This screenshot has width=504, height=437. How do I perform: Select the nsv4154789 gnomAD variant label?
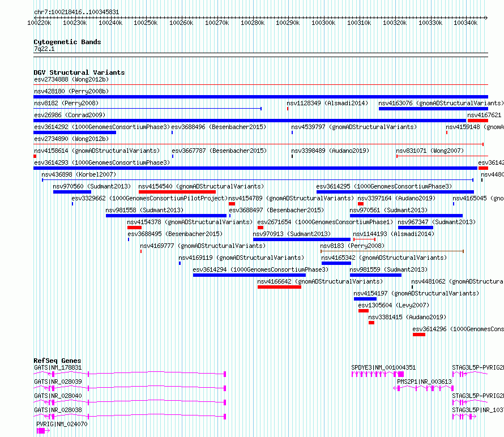click(291, 198)
